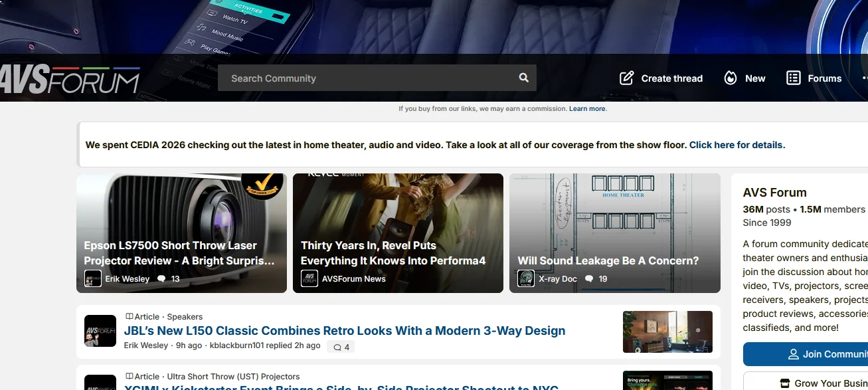Click the search magnifier icon
868x390 pixels.
click(x=524, y=78)
